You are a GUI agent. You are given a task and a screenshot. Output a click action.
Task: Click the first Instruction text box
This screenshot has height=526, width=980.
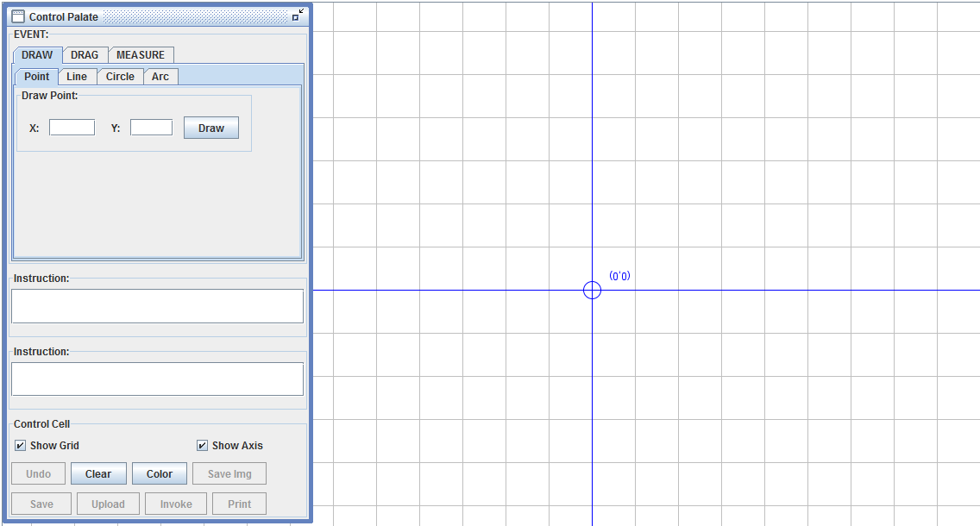(x=157, y=306)
